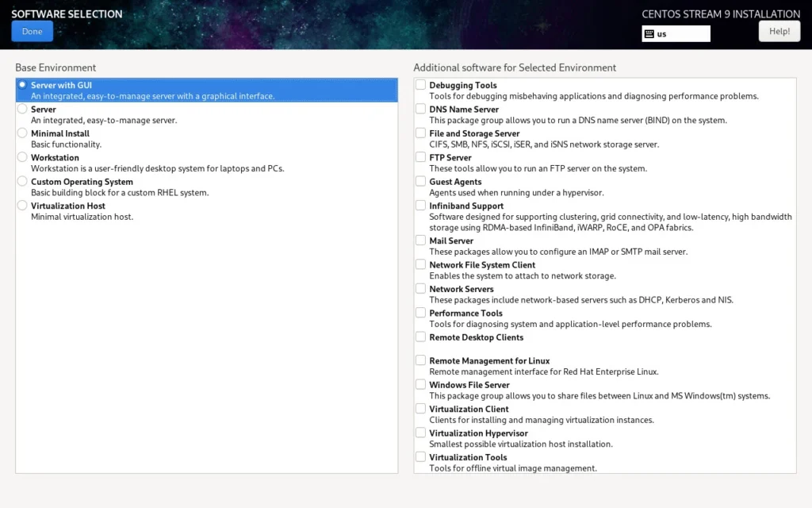812x508 pixels.
Task: Select the Server with GUI environment
Action: tap(22, 85)
